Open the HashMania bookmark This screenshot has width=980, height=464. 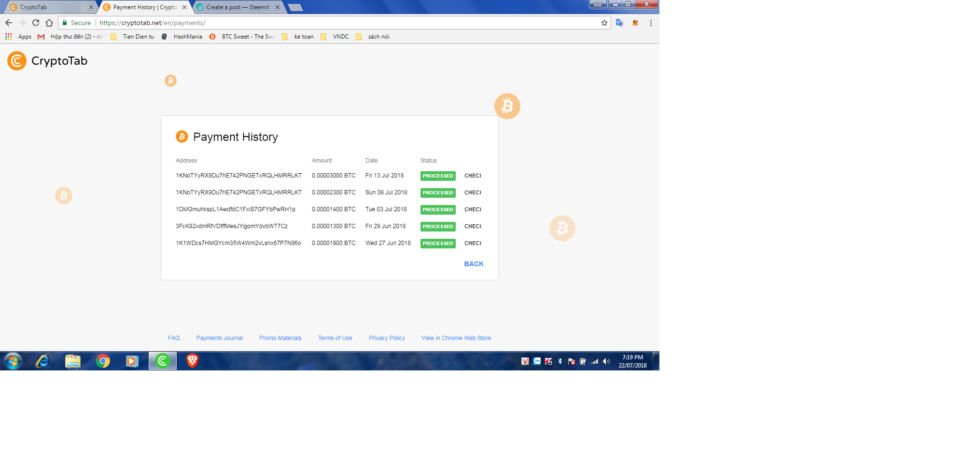[182, 37]
